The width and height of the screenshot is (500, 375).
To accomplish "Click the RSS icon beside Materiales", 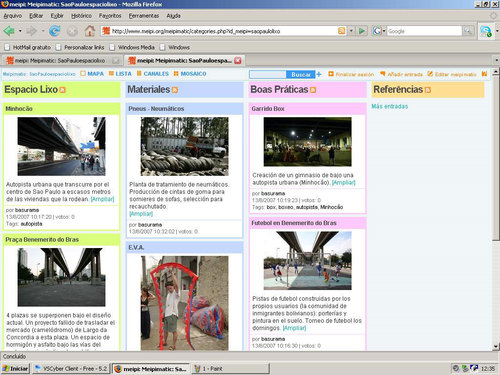I will coord(175,90).
